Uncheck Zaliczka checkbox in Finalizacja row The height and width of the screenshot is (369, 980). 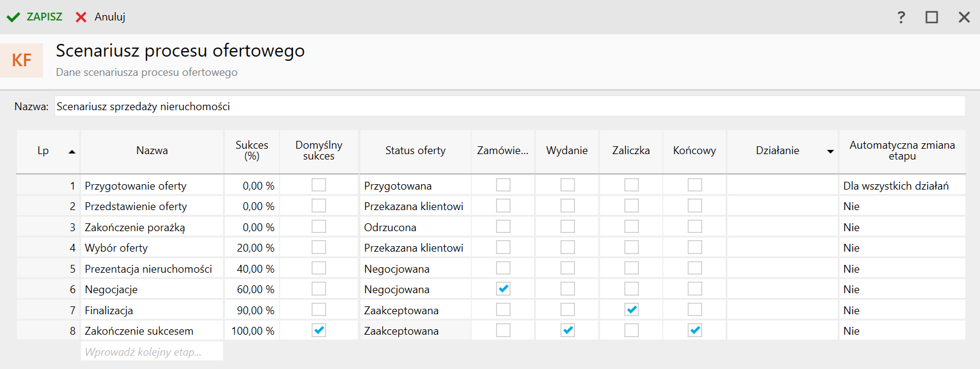pyautogui.click(x=632, y=310)
